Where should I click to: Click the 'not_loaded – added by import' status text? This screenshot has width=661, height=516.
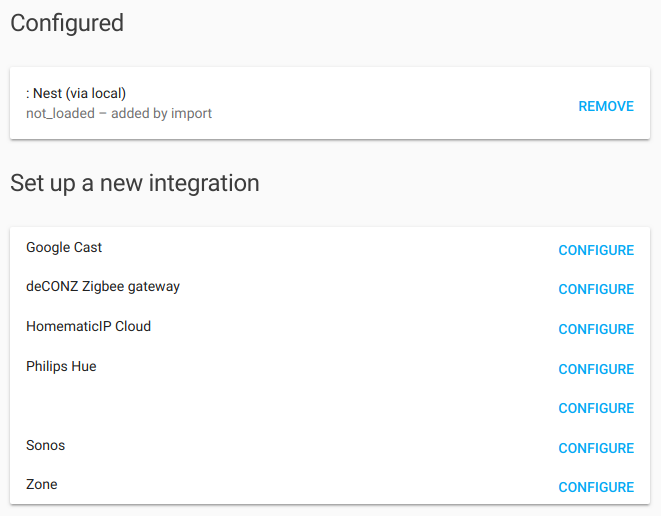point(119,113)
